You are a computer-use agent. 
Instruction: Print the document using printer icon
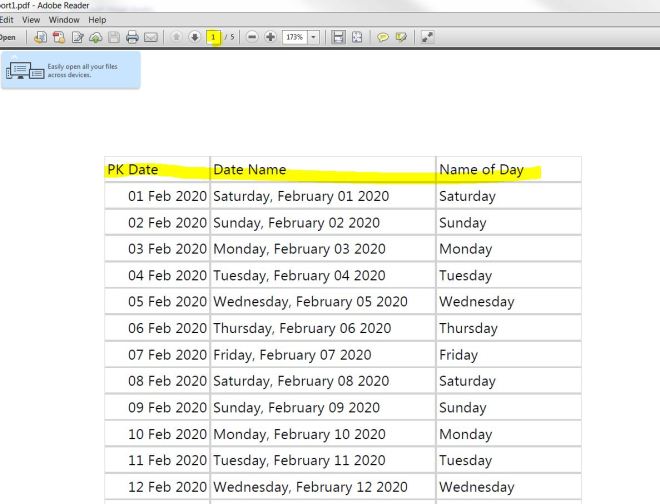click(x=132, y=37)
